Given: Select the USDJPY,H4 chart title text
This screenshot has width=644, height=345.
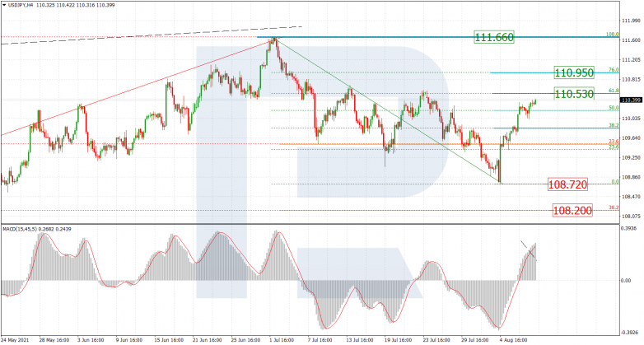Looking at the screenshot, I should pos(21,5).
